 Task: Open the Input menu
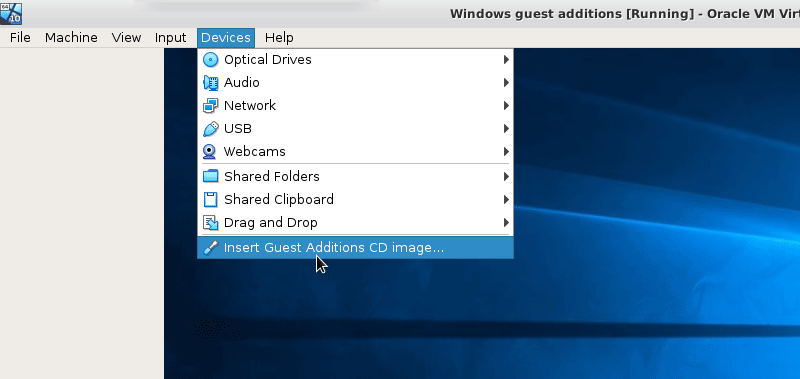pos(170,38)
